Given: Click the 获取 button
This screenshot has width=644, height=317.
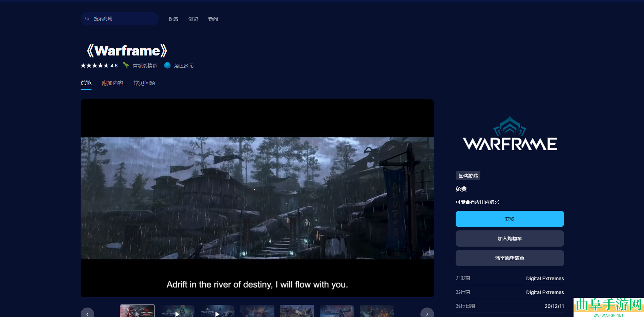Looking at the screenshot, I should 510,219.
